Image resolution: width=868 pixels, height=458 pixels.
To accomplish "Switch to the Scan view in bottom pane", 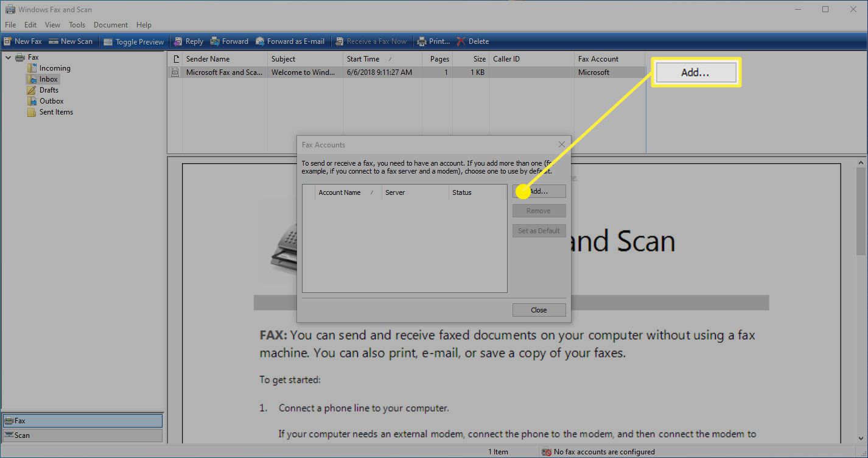I will coord(83,435).
